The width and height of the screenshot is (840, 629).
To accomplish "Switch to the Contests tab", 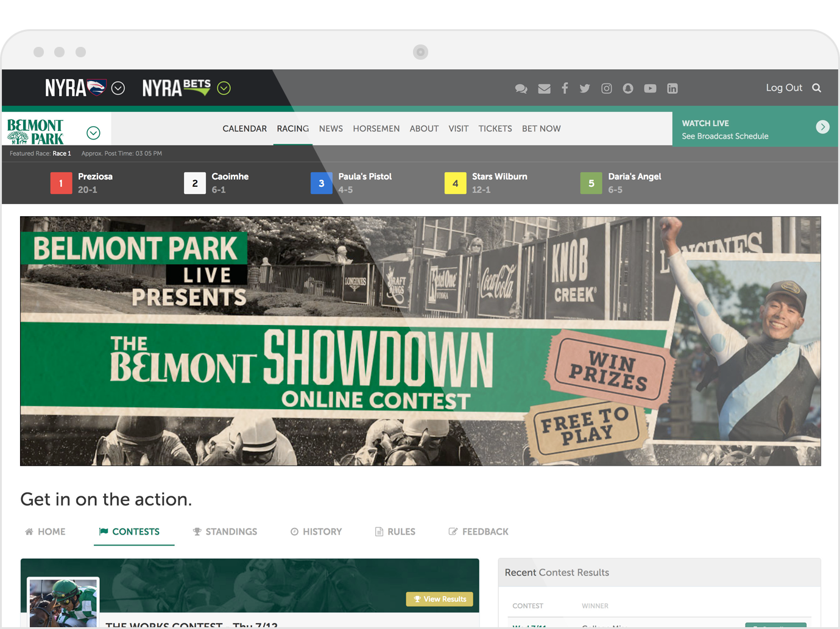I will (129, 532).
